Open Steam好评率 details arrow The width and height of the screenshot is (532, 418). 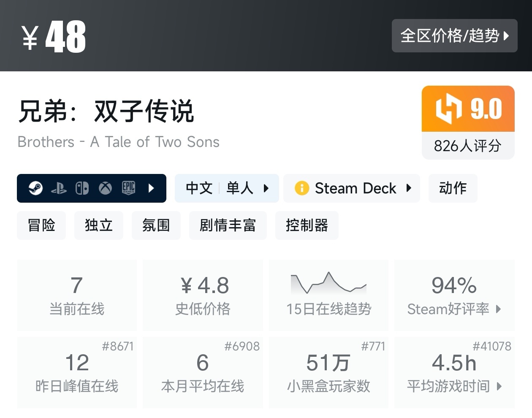pyautogui.click(x=499, y=309)
